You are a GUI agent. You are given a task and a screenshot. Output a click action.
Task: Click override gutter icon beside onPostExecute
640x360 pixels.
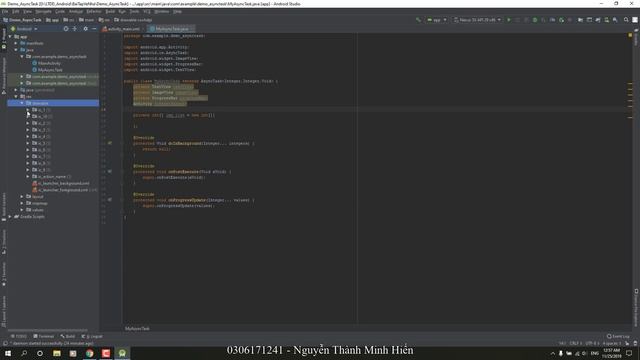(110, 171)
